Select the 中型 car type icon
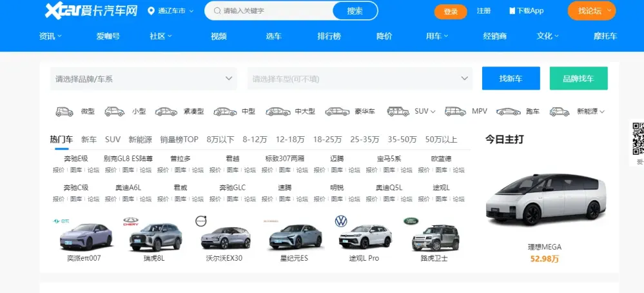Viewport: 644px width, 293px height. click(x=225, y=112)
